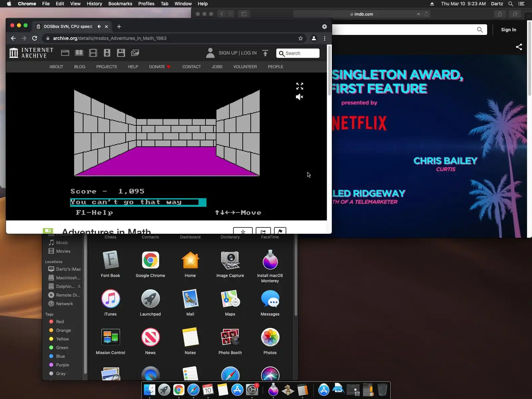Open the Internet Archive audio speaker icon
The width and height of the screenshot is (532, 399).
point(107,53)
